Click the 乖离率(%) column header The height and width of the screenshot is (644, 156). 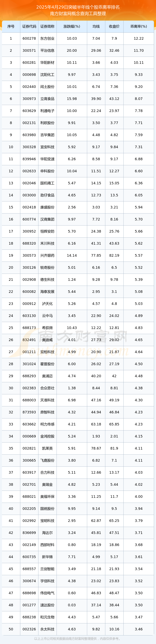(x=139, y=26)
